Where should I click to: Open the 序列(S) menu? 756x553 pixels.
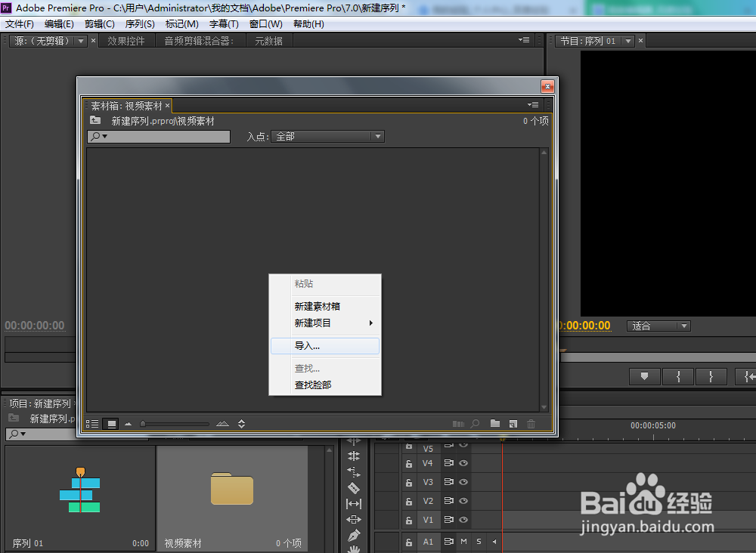[140, 24]
